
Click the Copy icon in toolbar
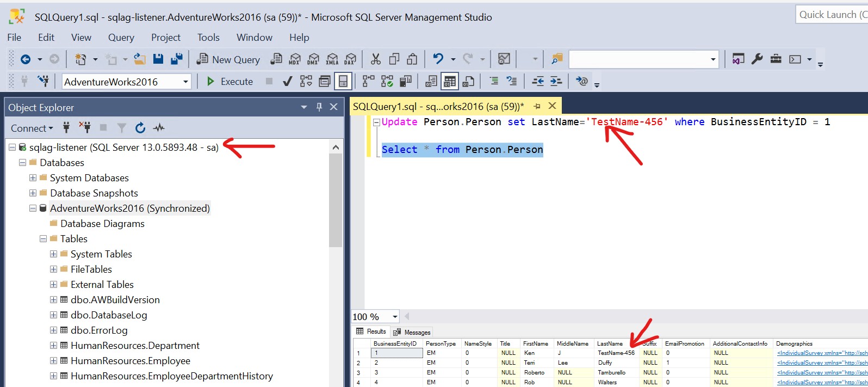394,59
